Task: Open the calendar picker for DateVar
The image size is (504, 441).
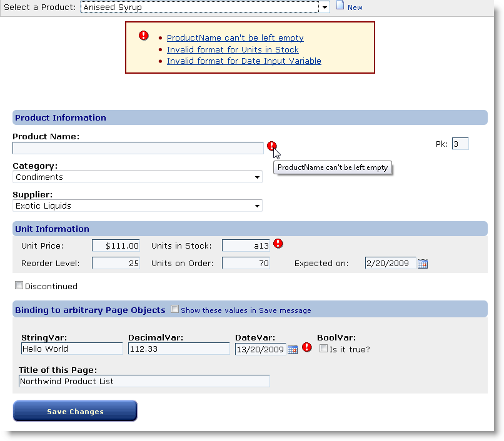Action: pos(293,349)
